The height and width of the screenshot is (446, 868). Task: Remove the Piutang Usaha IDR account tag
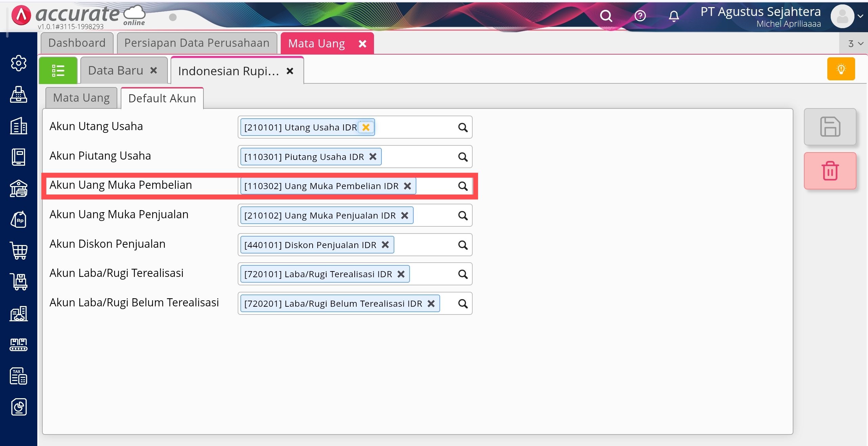[x=373, y=157]
